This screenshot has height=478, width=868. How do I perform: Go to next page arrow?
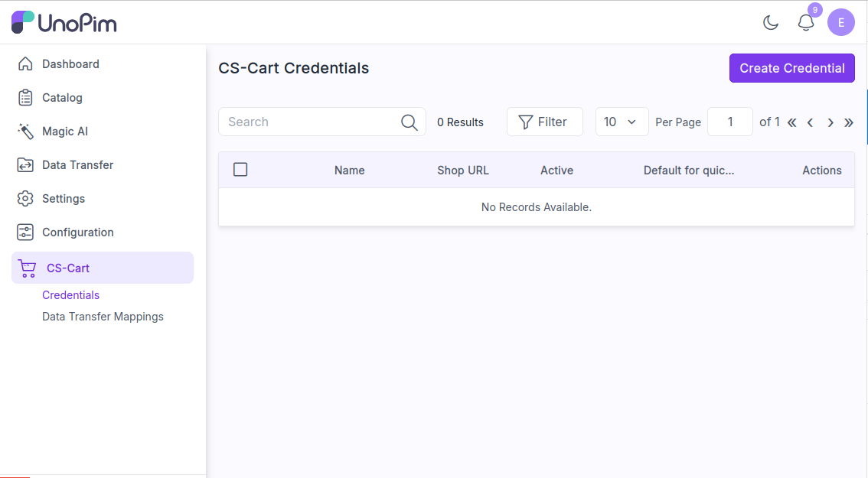tap(830, 123)
